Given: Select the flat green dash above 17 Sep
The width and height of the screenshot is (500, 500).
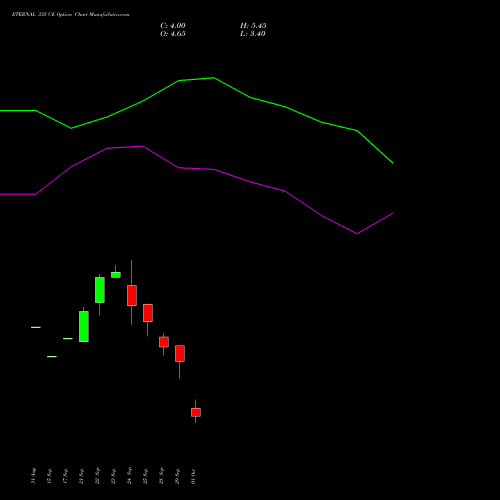Looking at the screenshot, I should point(68,339).
